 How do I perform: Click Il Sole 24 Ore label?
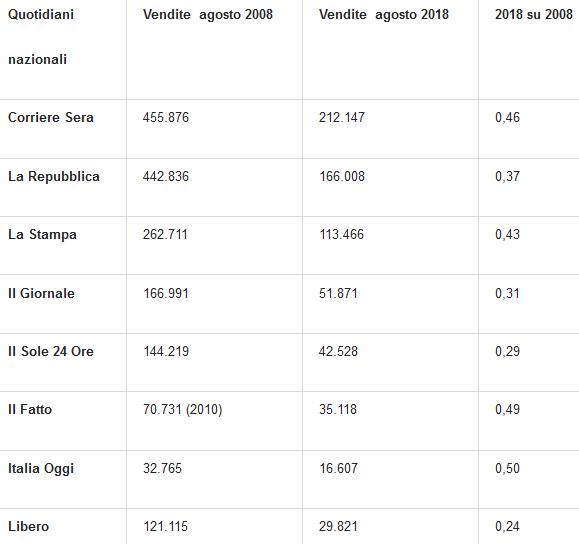coord(51,351)
